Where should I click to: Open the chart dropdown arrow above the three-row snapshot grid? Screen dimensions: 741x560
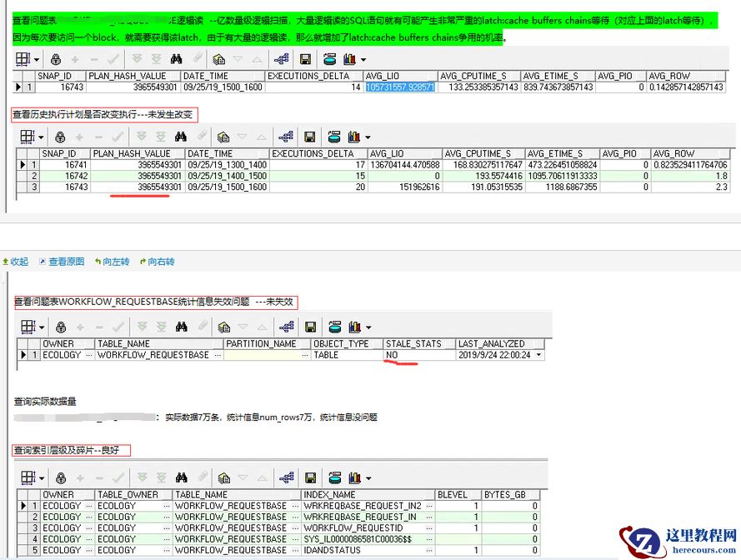pyautogui.click(x=368, y=137)
